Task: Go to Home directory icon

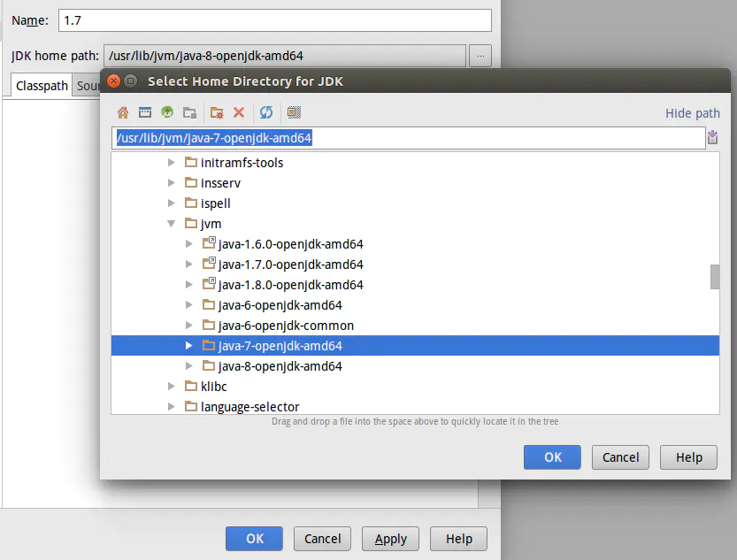Action: point(123,112)
